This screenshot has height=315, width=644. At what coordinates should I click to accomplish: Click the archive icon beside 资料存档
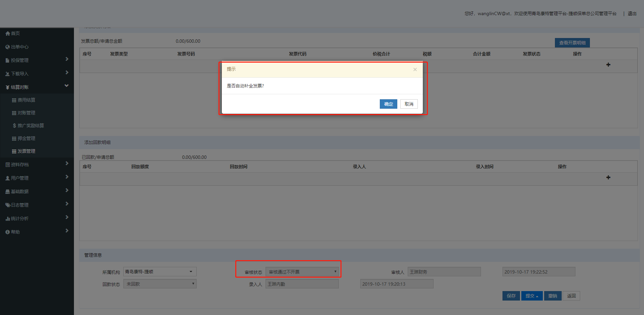point(8,165)
